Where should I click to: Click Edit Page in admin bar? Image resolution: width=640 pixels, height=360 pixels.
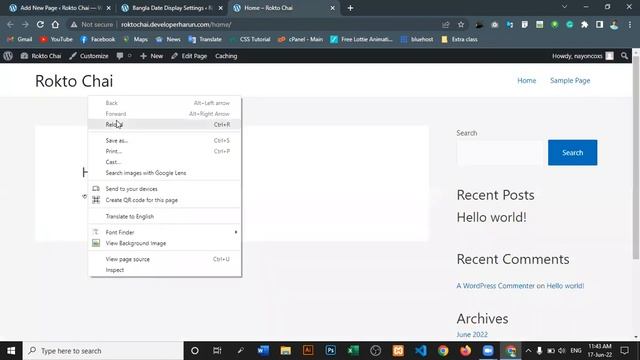pyautogui.click(x=189, y=56)
